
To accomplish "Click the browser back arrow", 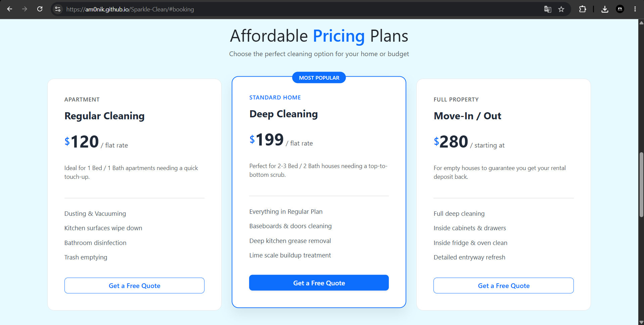I will tap(9, 9).
